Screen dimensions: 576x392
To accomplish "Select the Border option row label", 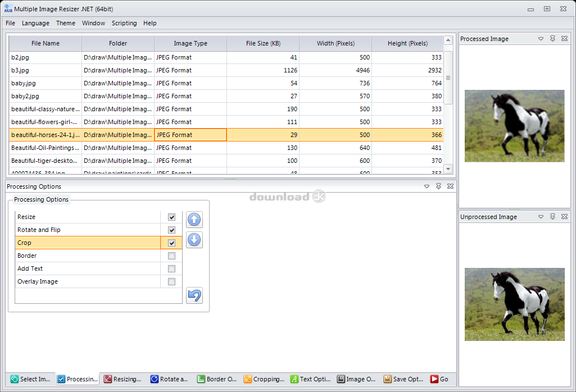I will [27, 256].
